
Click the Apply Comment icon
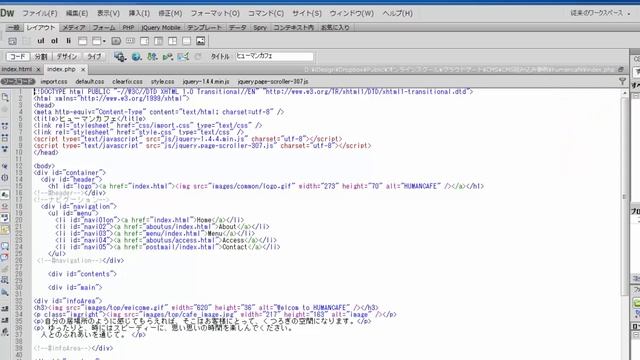click(x=5, y=246)
